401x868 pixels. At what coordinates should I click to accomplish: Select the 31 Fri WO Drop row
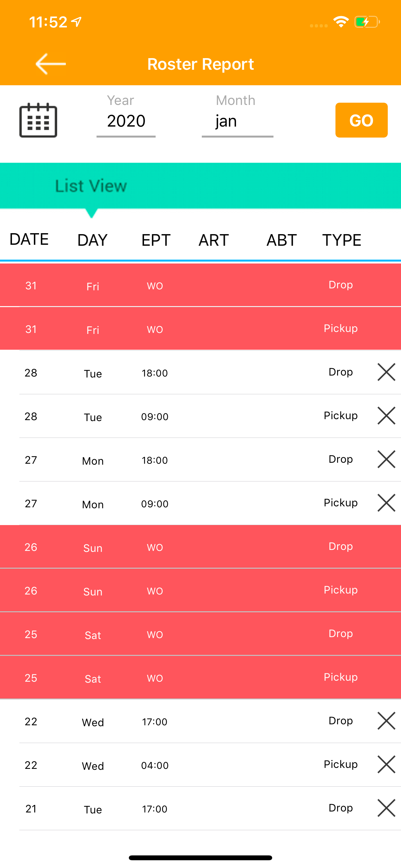(200, 285)
